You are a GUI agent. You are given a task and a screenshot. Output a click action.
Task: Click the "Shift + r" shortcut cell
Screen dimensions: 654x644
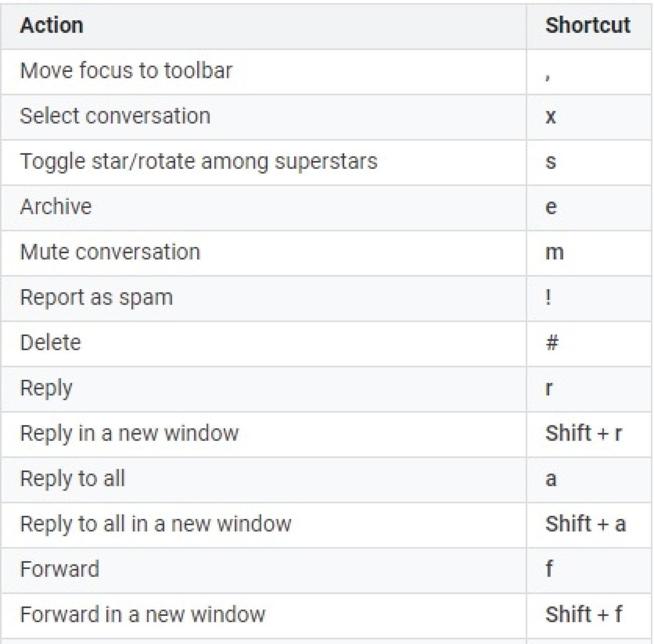(x=584, y=433)
